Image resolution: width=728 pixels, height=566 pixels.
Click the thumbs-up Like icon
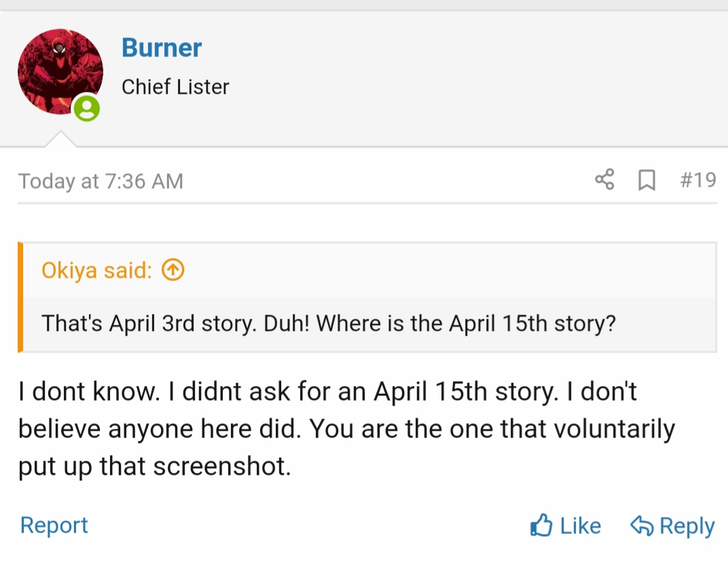(541, 525)
